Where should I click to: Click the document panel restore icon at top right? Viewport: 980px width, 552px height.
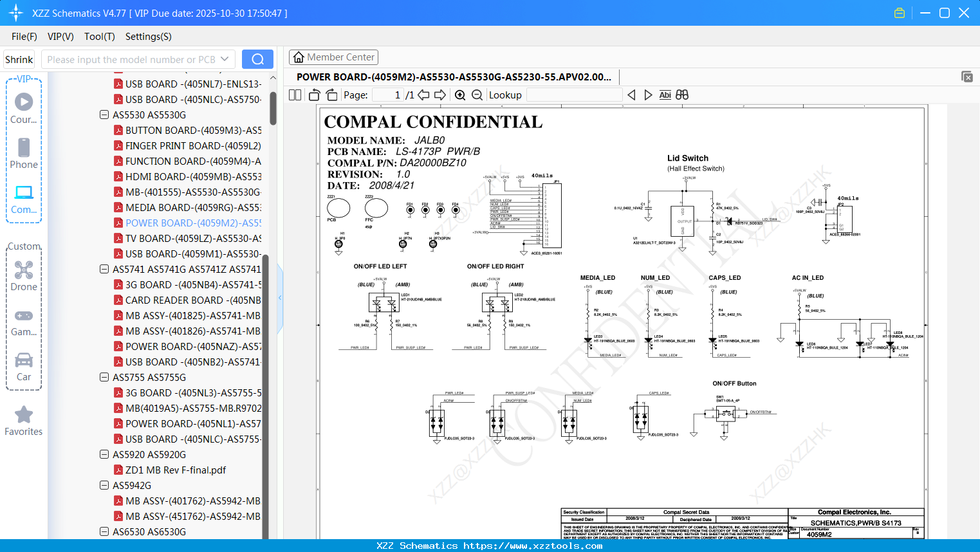[967, 77]
